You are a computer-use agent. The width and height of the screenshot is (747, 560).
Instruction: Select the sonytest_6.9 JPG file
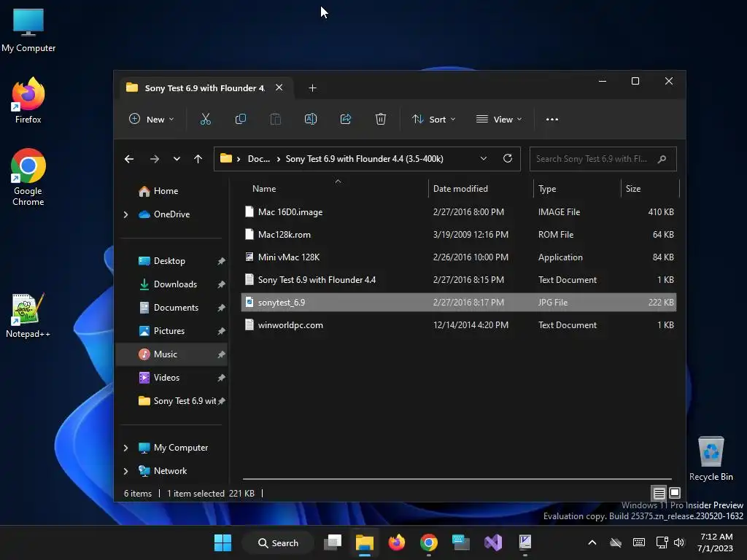pyautogui.click(x=459, y=303)
